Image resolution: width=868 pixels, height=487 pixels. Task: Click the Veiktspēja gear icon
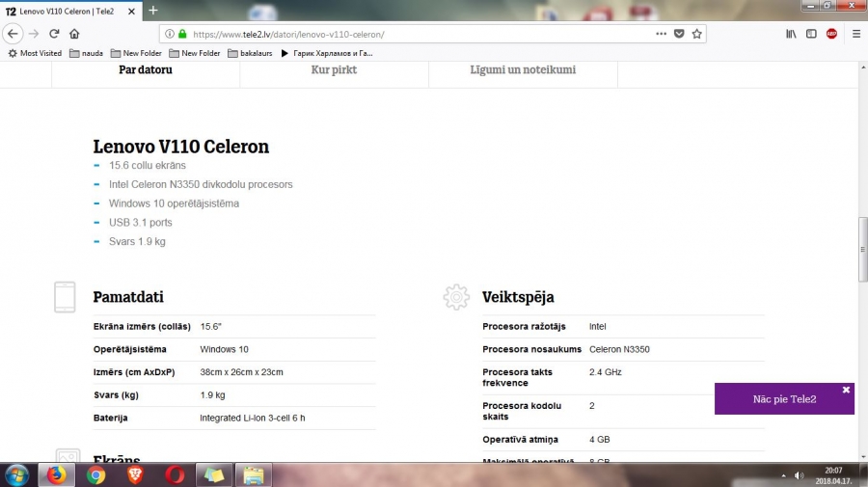pos(456,297)
